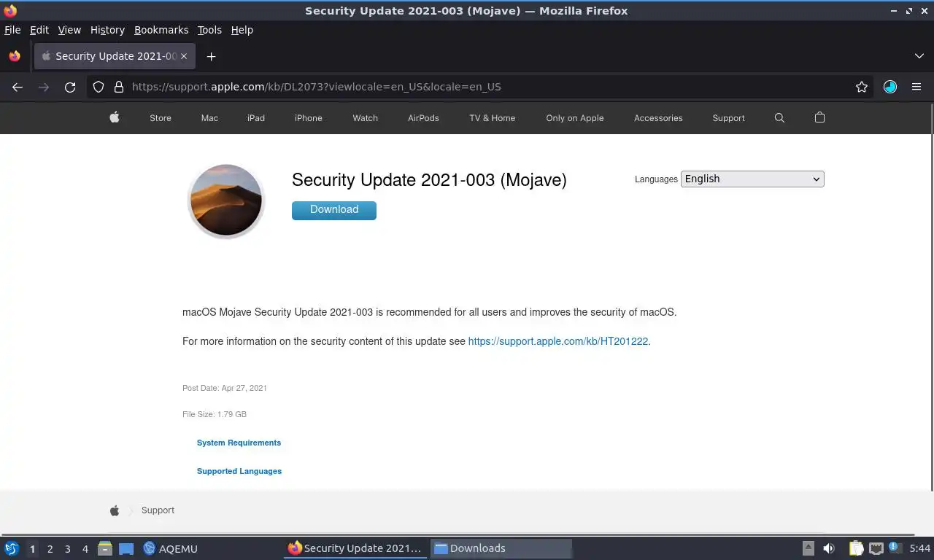Screen dimensions: 934x560
Task: Go to AirPods in Apple nav
Action: point(423,118)
